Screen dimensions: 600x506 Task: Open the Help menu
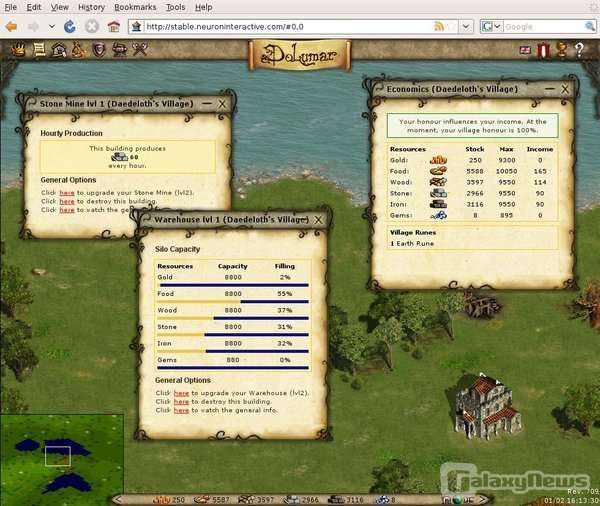pyautogui.click(x=204, y=7)
